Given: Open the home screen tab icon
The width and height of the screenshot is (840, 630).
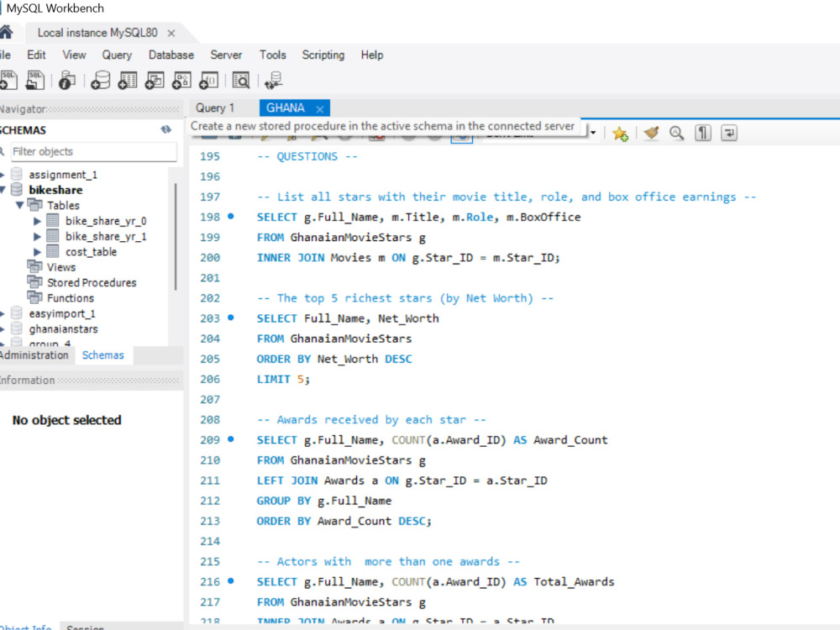Looking at the screenshot, I should pyautogui.click(x=5, y=33).
